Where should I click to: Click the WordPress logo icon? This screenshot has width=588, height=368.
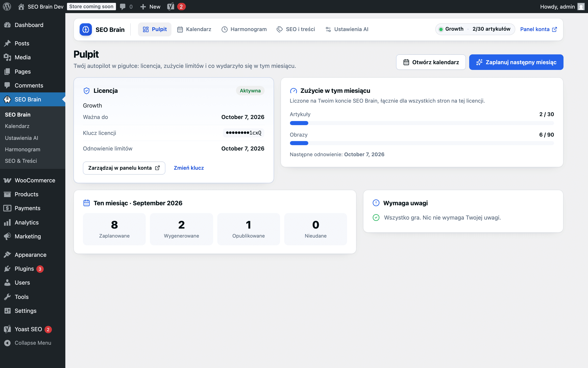point(7,7)
